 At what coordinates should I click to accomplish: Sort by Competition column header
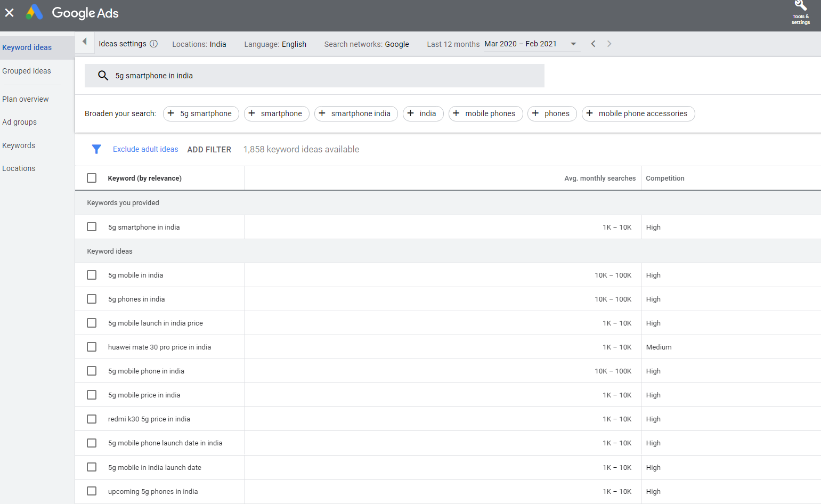click(x=665, y=178)
